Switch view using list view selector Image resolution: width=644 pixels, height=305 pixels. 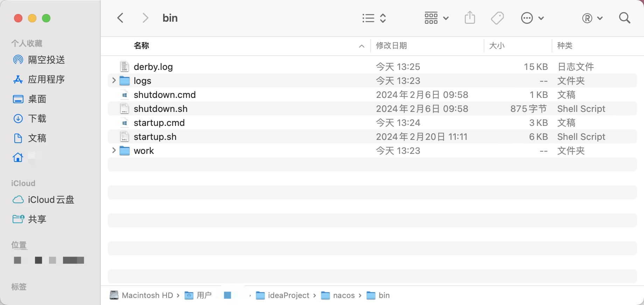(x=374, y=18)
